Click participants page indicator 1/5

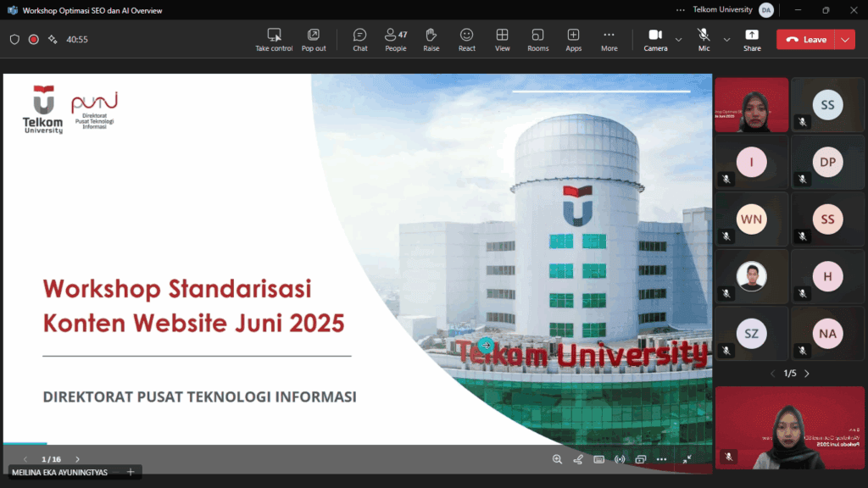[790, 374]
